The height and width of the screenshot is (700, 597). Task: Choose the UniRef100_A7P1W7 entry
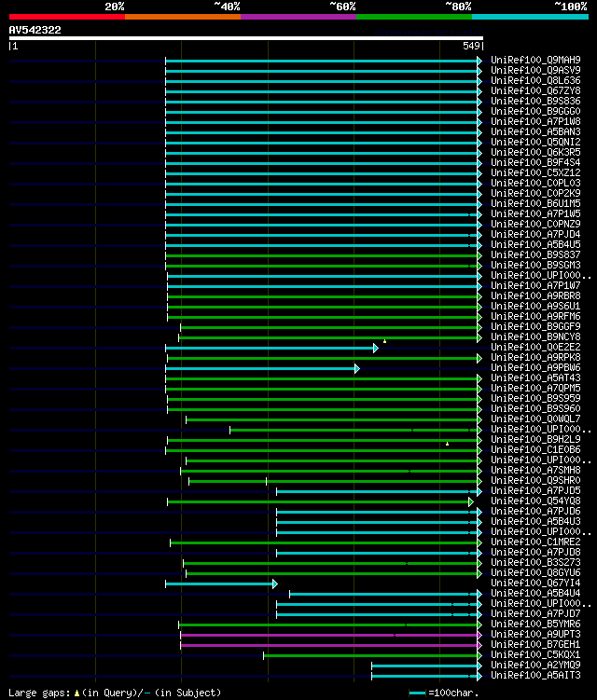point(535,286)
